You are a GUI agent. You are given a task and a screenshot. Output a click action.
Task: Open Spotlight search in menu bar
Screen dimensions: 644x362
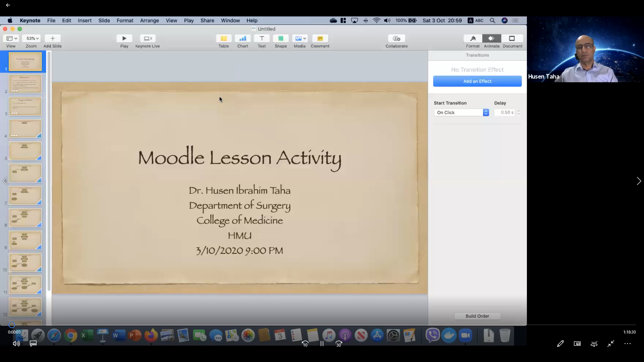(492, 20)
